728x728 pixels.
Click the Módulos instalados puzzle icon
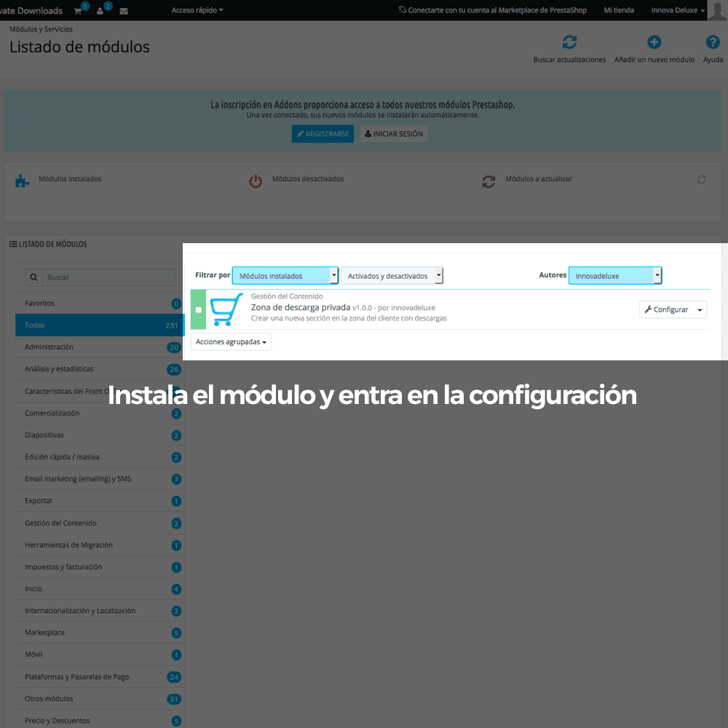pos(22,181)
